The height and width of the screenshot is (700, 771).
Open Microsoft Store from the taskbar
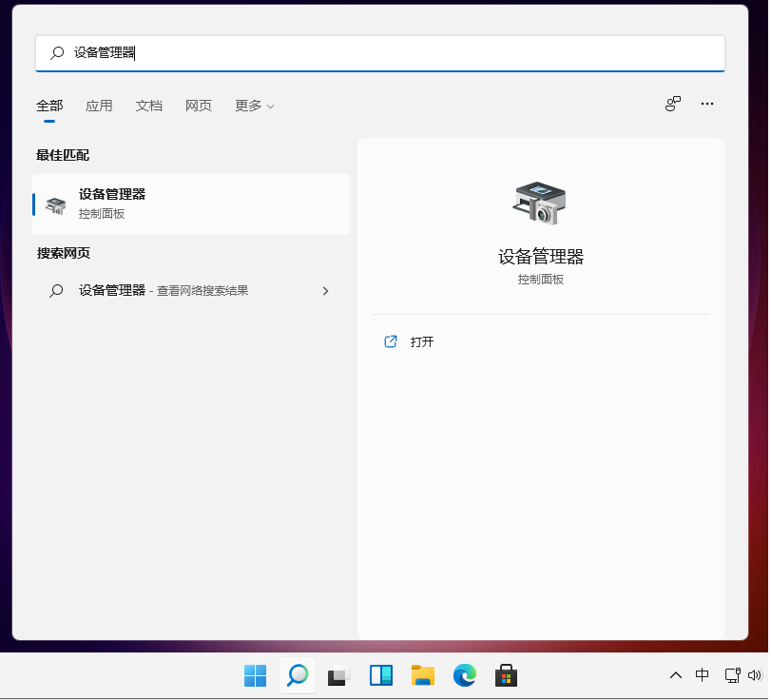tap(505, 675)
